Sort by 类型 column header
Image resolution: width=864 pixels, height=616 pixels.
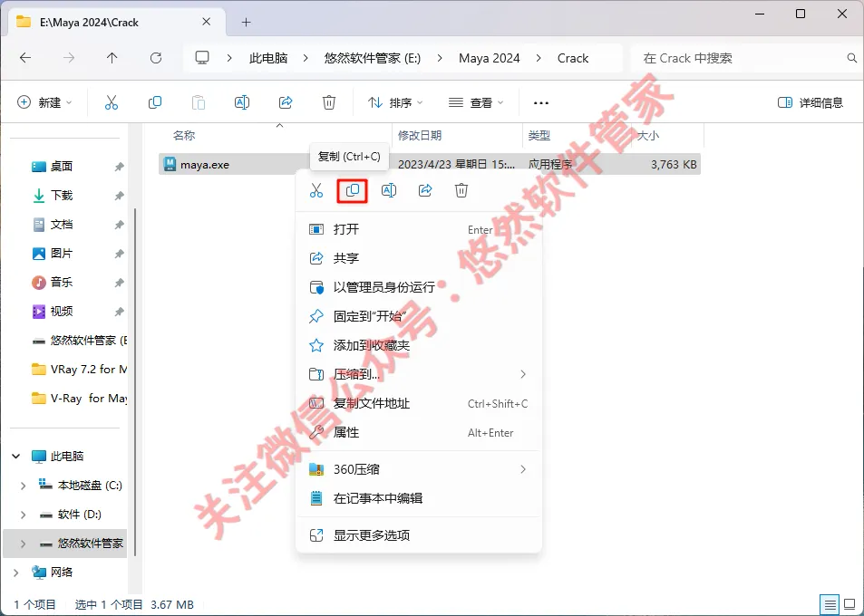(x=577, y=135)
